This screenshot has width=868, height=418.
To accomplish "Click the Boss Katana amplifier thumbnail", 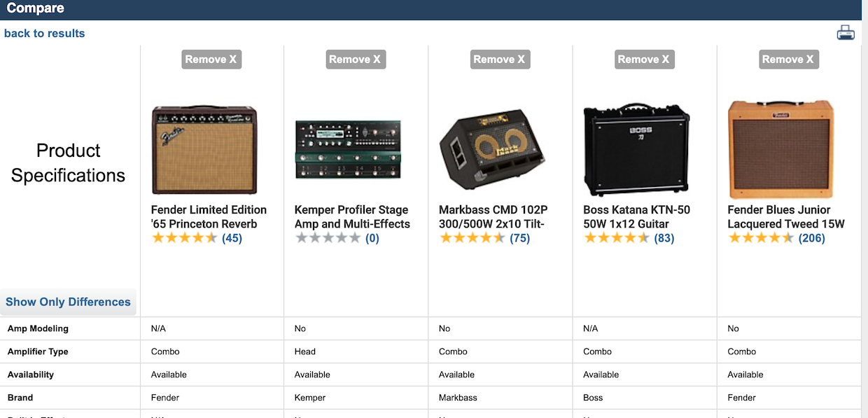I will 636,148.
